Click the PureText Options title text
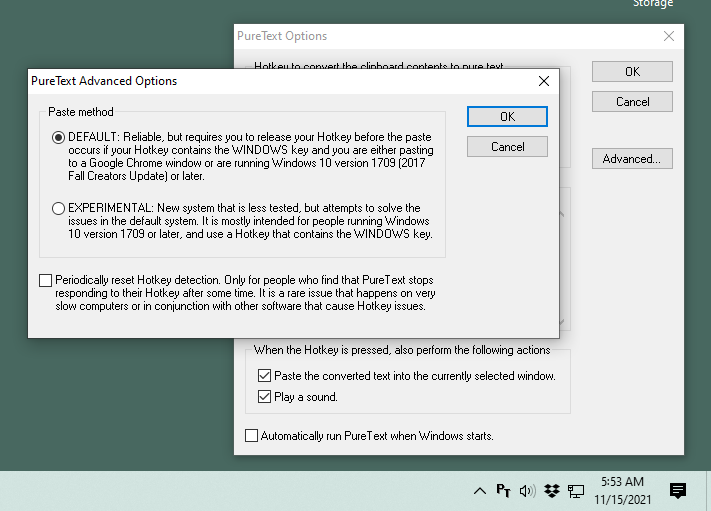Image resolution: width=711 pixels, height=511 pixels. (282, 36)
